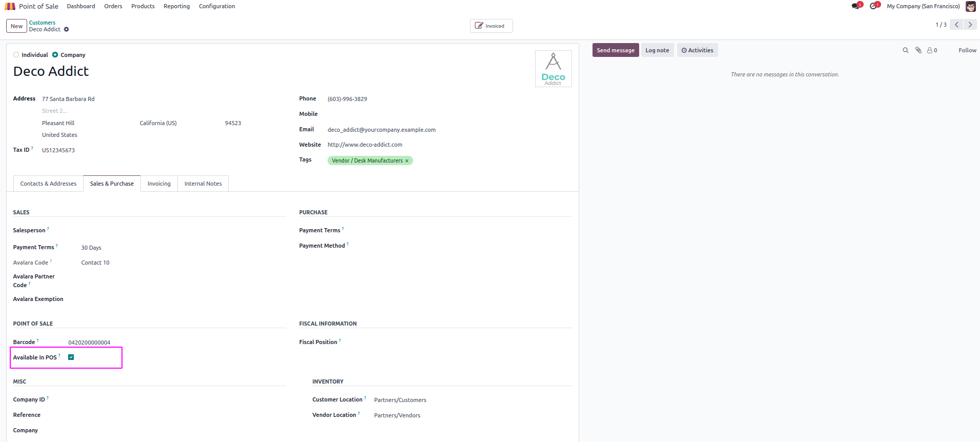This screenshot has width=980, height=442.
Task: Open the user avatar menu
Action: tap(971, 6)
